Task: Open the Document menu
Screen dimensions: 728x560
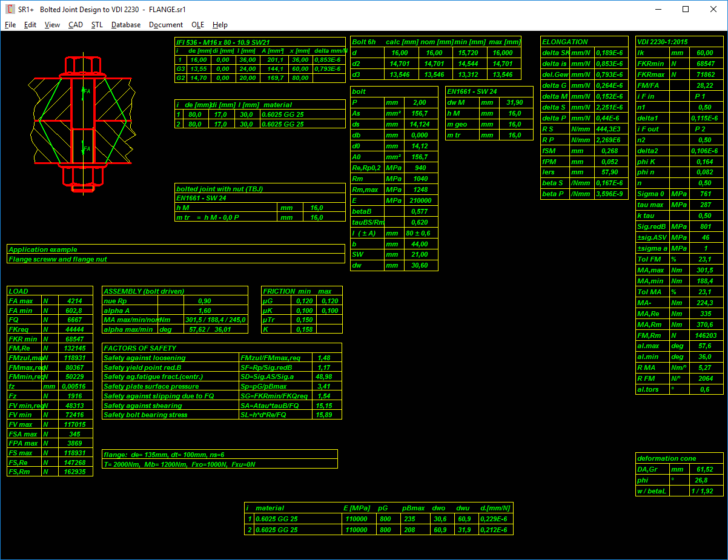Action: [x=165, y=25]
